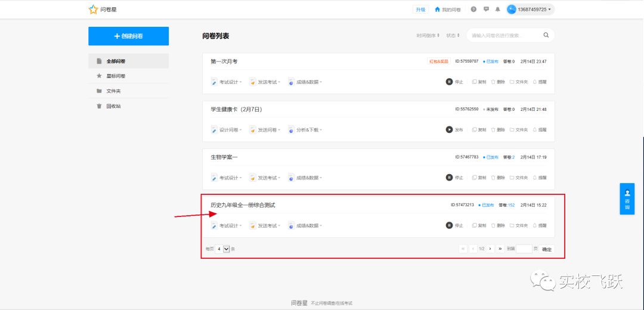Open the message chat icon in header
This screenshot has height=310, width=644.
(x=486, y=10)
